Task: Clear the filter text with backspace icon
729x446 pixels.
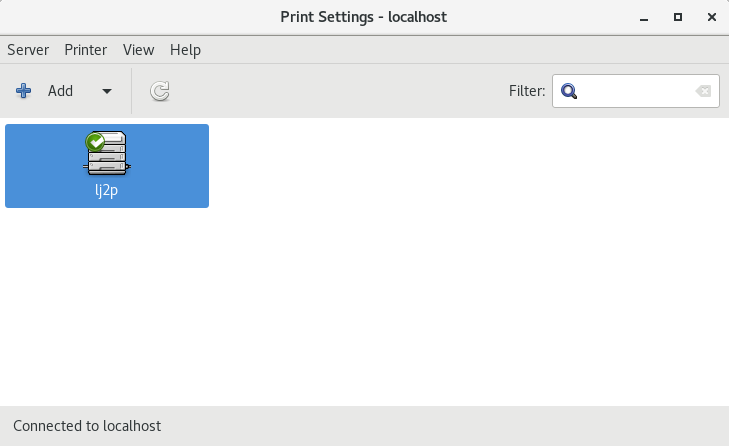Action: point(703,91)
